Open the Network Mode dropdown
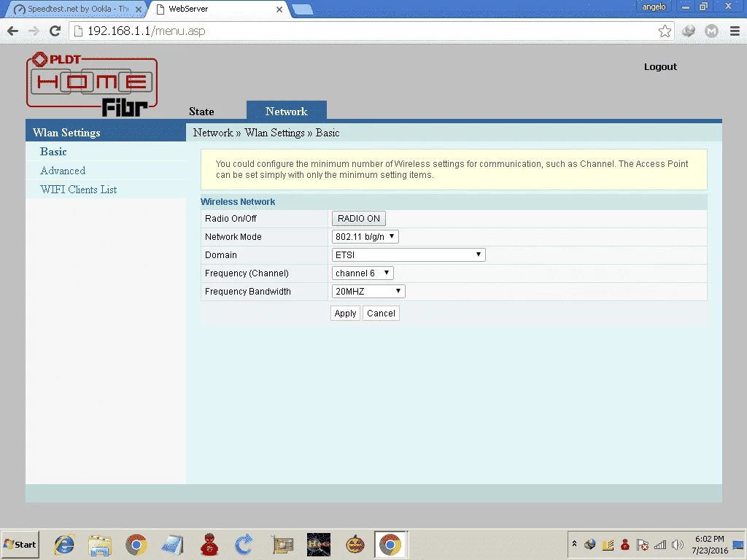Viewport: 747px width, 560px height. (x=365, y=237)
